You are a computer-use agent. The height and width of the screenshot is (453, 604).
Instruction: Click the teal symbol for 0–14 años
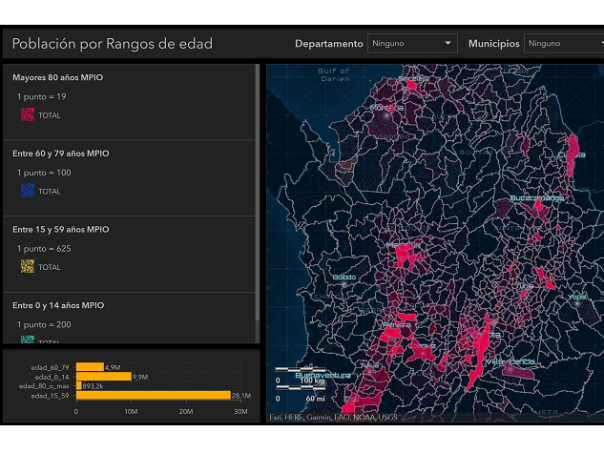point(27,340)
